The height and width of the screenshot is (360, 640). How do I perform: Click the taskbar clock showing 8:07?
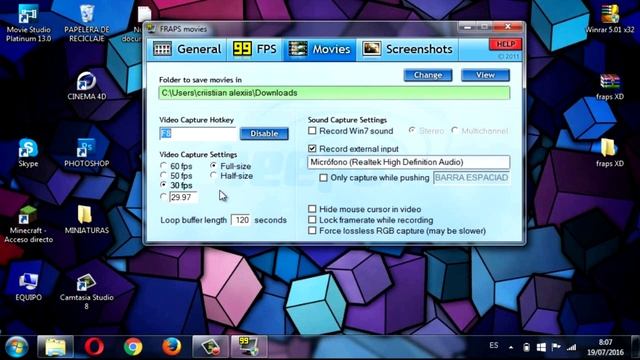pyautogui.click(x=605, y=347)
